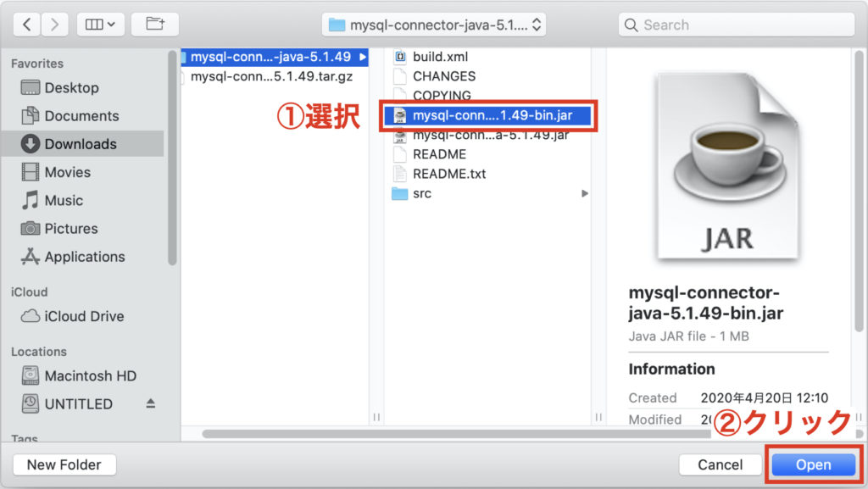The height and width of the screenshot is (489, 868).
Task: Click the README.txt document icon
Action: click(x=400, y=174)
